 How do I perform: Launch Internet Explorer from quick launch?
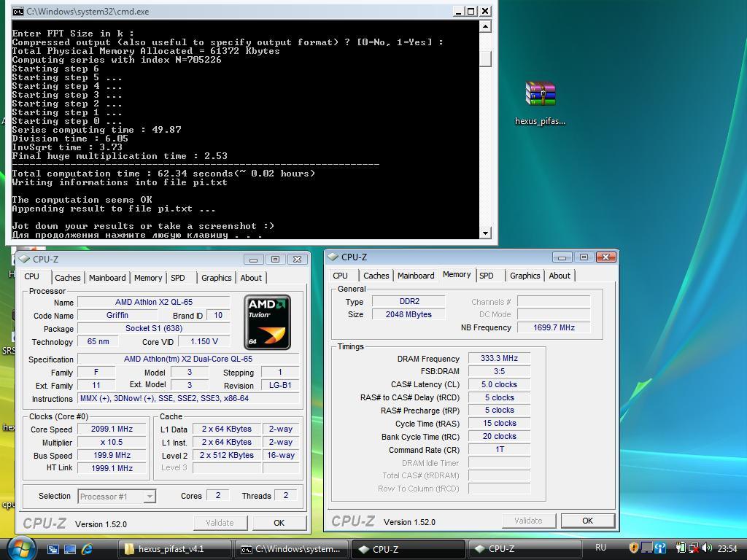coord(88,549)
